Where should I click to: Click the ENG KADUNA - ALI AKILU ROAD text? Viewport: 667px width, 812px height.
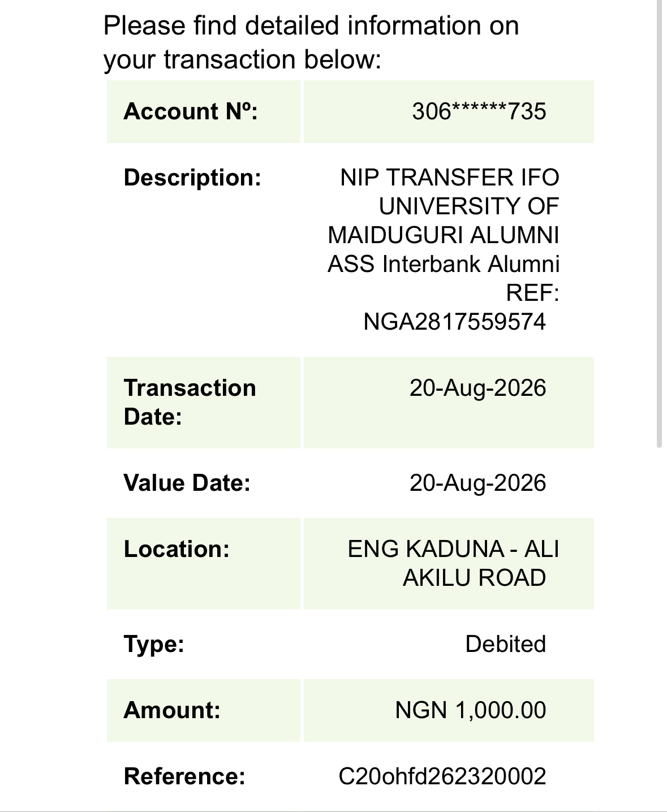coord(453,563)
